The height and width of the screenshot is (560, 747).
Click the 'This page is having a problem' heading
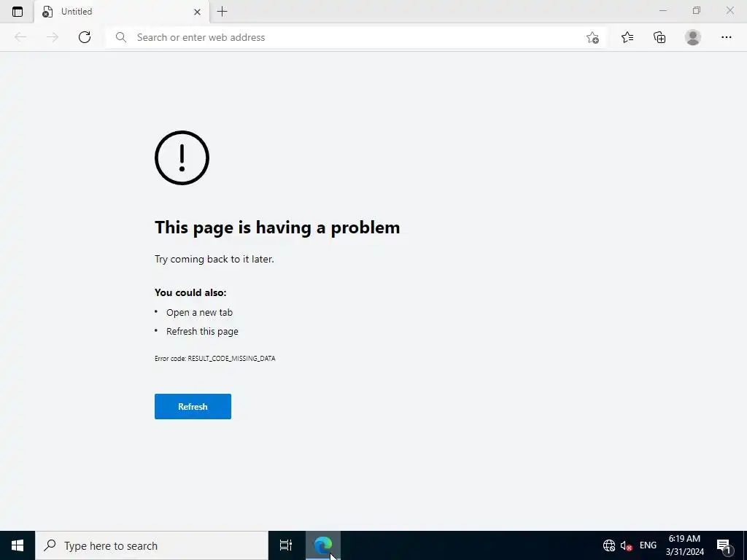277,227
